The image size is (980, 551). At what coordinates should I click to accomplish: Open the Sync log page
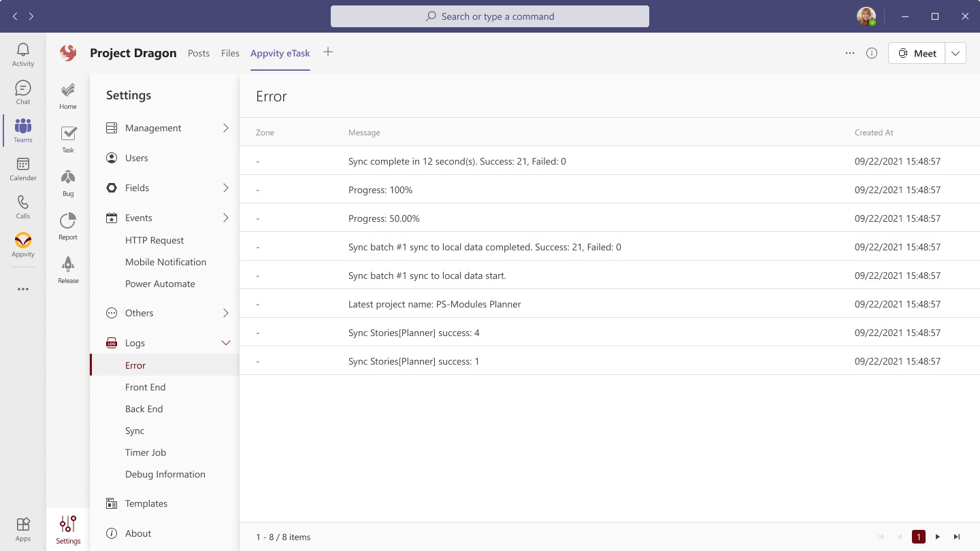click(135, 431)
